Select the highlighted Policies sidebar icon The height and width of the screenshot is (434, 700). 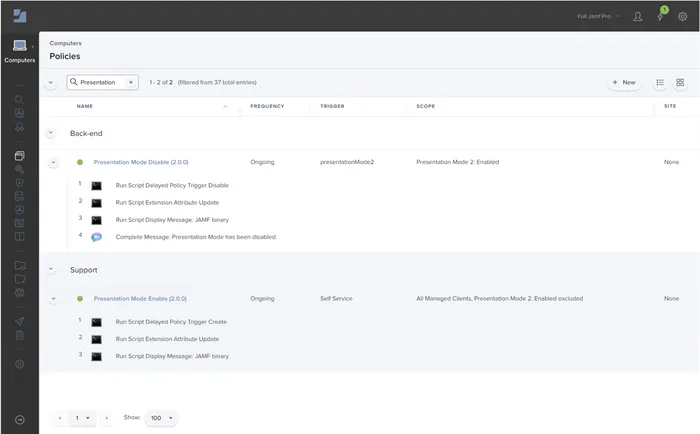tap(19, 155)
